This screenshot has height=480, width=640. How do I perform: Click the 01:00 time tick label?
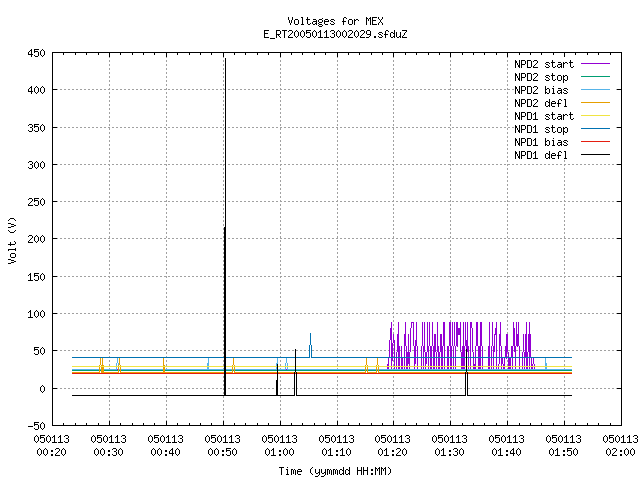pos(280,452)
